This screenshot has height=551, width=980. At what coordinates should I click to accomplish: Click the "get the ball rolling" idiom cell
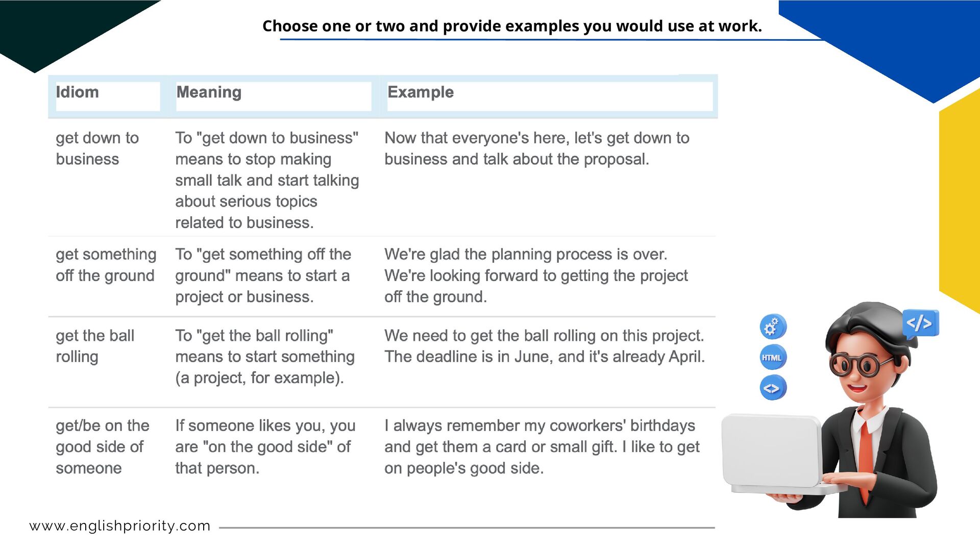(95, 346)
